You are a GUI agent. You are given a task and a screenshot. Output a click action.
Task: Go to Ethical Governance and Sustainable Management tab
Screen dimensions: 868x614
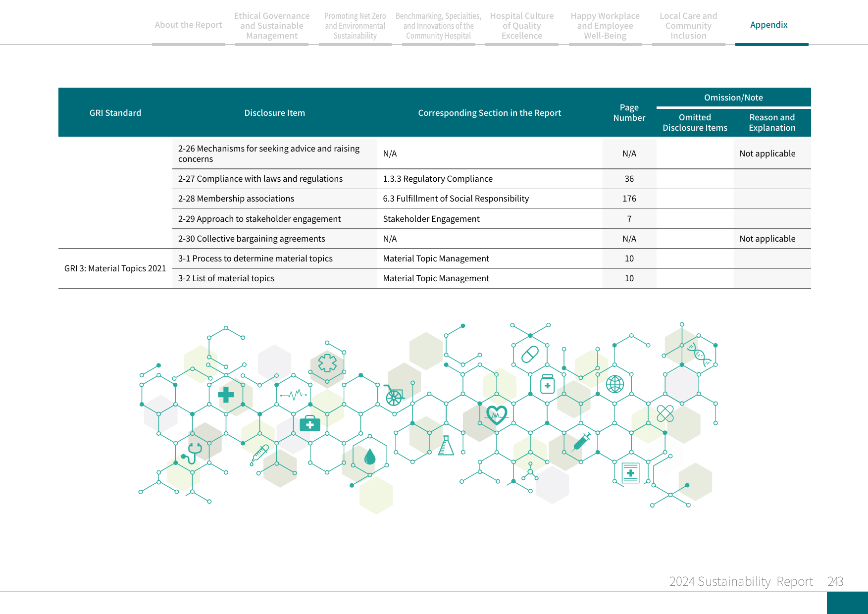coord(272,26)
